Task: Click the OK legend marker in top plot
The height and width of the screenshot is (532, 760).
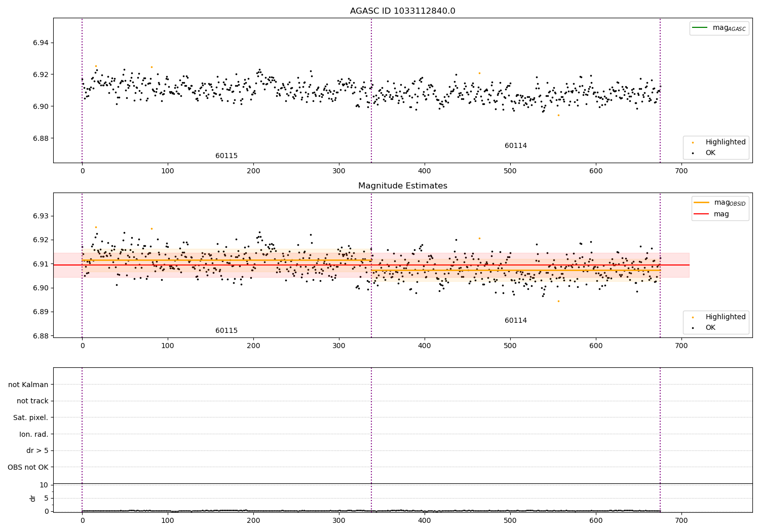Action: click(x=693, y=153)
